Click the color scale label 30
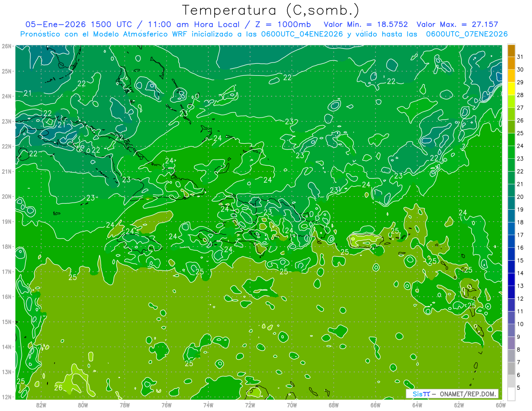This screenshot has width=532, height=411. click(x=520, y=70)
